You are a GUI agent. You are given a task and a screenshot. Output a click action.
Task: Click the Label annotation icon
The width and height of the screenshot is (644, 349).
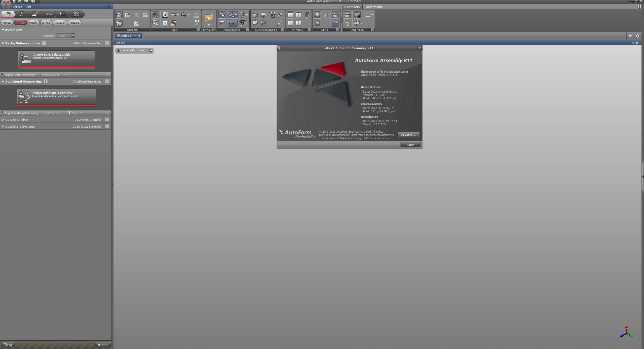(222, 23)
